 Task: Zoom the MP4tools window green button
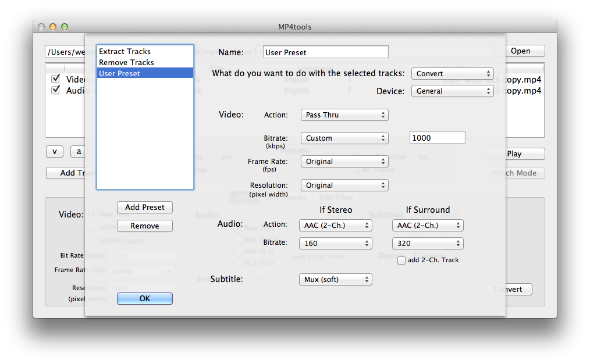coord(65,27)
